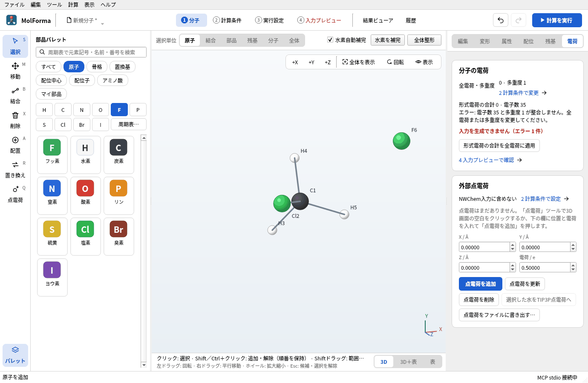Image resolution: width=588 pixels, height=383 pixels.
Task: Select the 選択 pointer tool
Action: coord(15,46)
